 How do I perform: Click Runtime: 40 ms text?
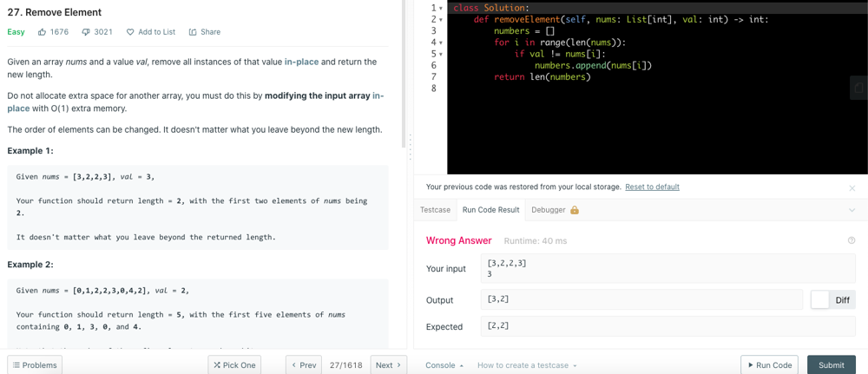click(x=536, y=241)
